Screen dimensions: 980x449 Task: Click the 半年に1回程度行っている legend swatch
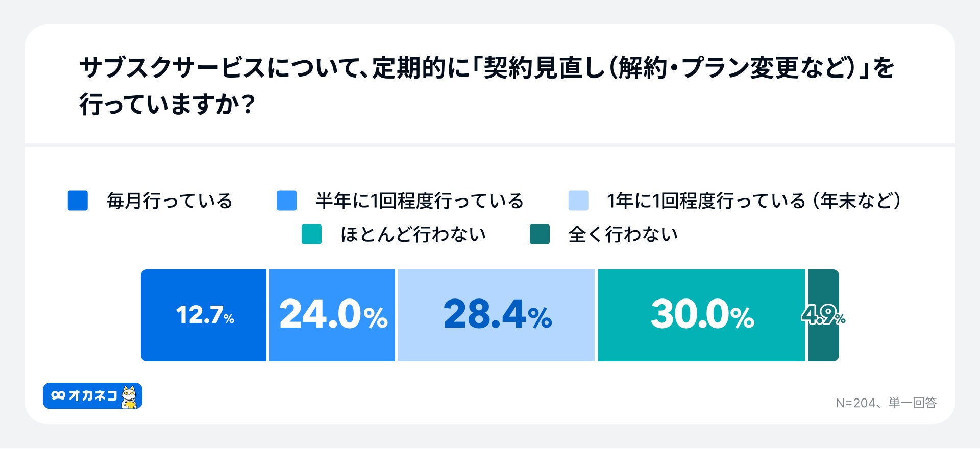pyautogui.click(x=286, y=201)
